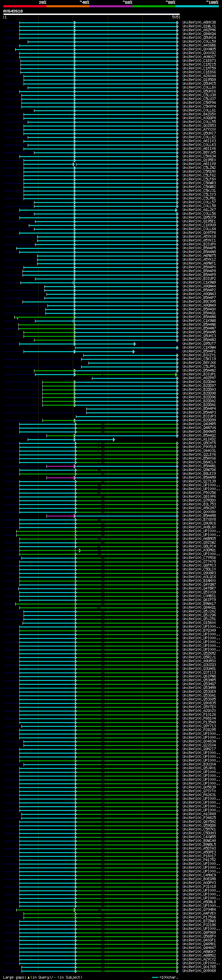The height and width of the screenshot is (980, 222).
Task: Open hit UniRef100_C0LL59
Action: coord(199,41)
